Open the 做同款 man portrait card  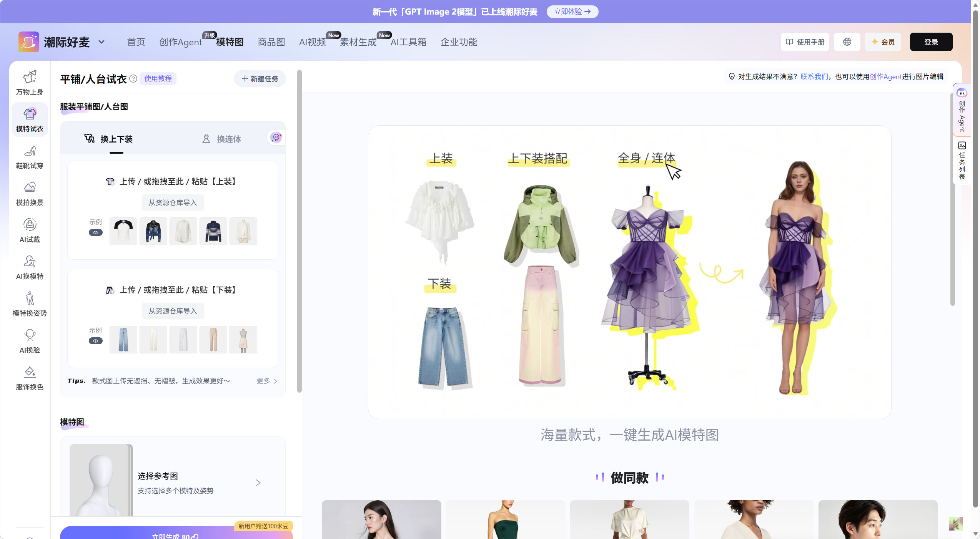[878, 519]
